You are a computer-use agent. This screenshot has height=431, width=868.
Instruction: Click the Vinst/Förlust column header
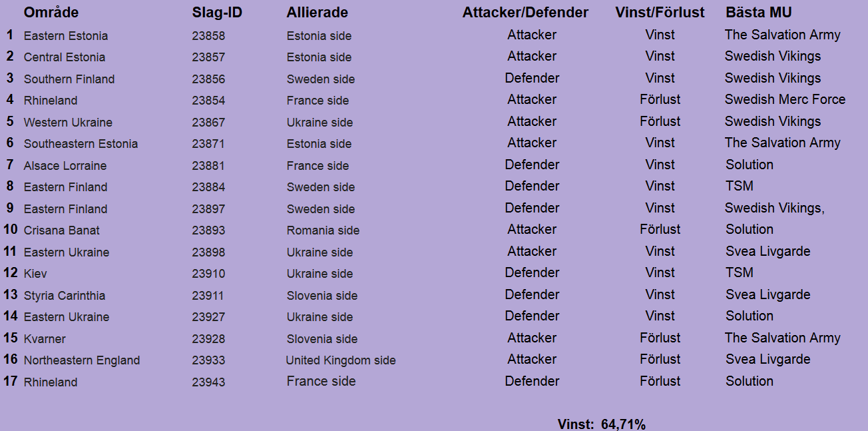click(660, 13)
